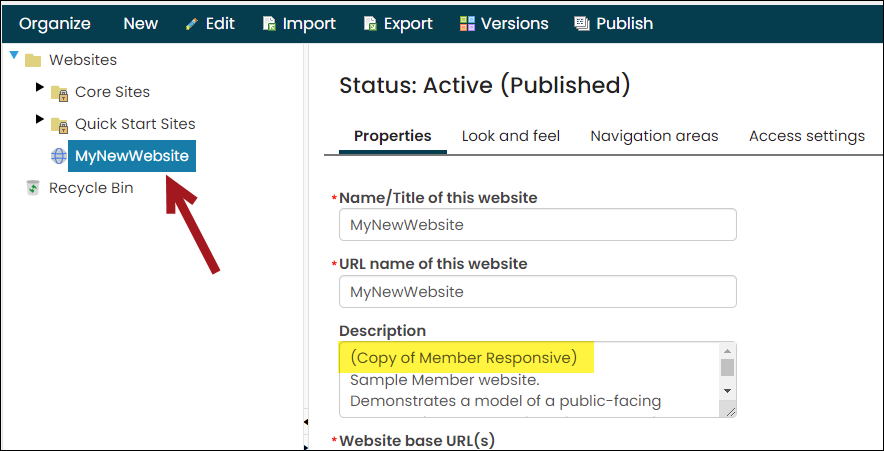Screen dimensions: 884x451
Task: Click the Publish toolbar button
Action: coord(614,24)
